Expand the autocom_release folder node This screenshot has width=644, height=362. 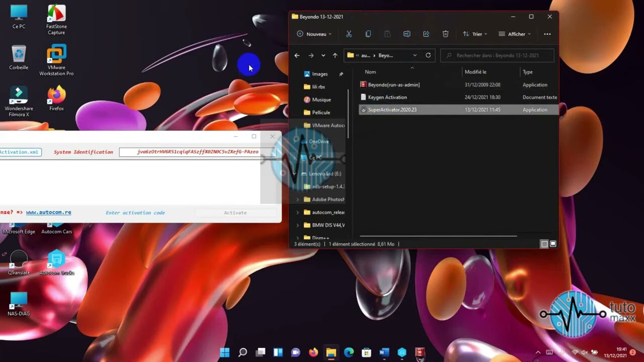coord(297,212)
